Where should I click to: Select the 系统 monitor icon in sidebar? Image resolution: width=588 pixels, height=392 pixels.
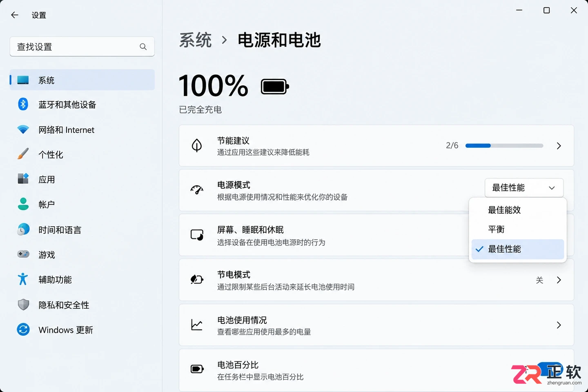pos(23,80)
